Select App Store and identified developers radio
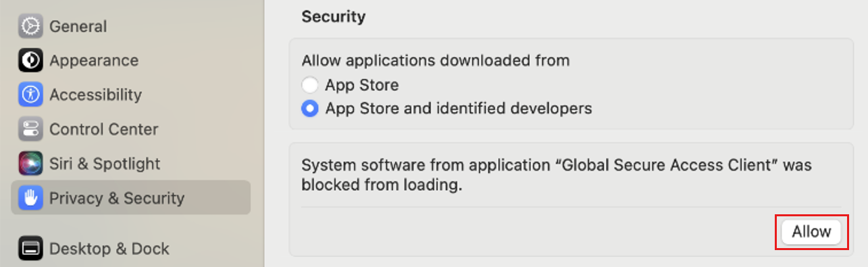This screenshot has height=267, width=868. 310,108
